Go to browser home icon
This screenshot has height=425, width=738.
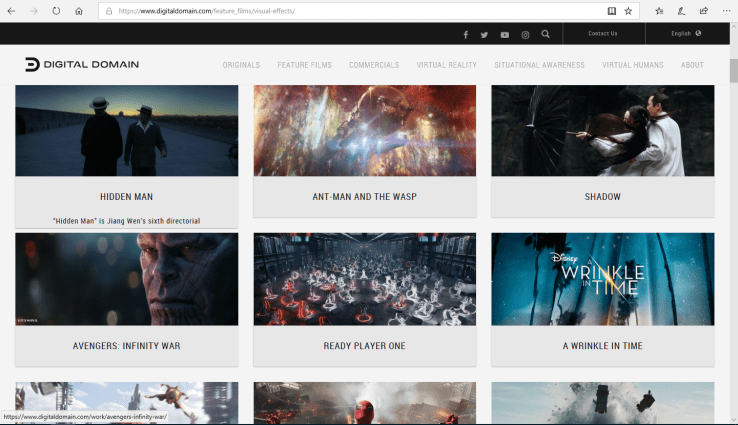click(x=78, y=11)
